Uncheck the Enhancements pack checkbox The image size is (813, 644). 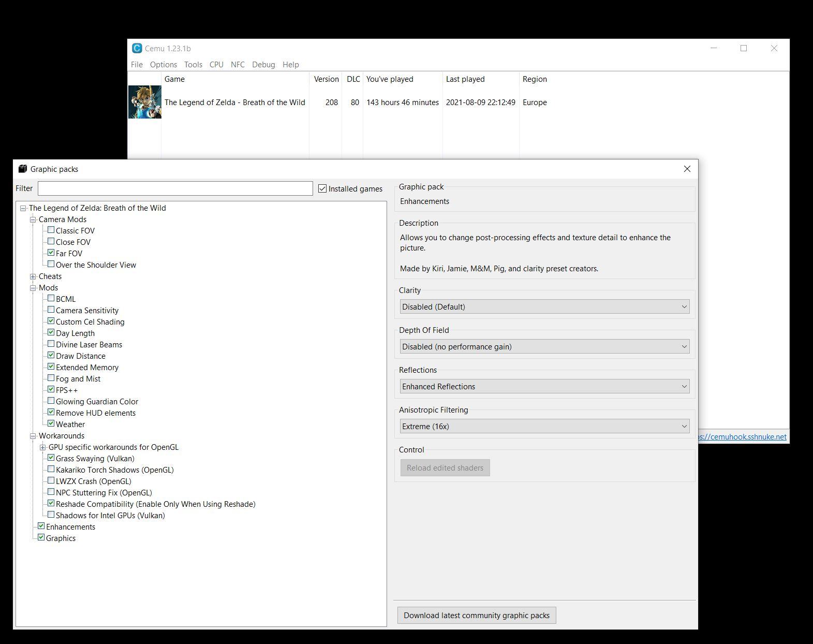[41, 526]
